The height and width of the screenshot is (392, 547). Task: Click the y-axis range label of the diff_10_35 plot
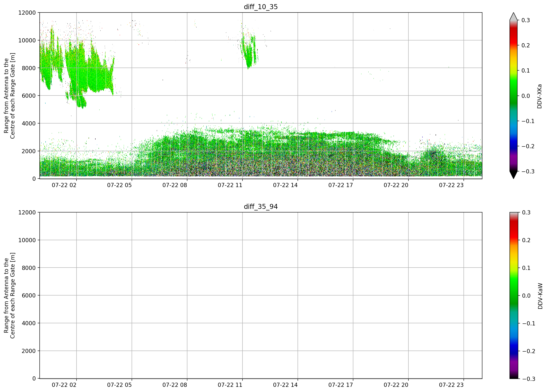pos(9,96)
